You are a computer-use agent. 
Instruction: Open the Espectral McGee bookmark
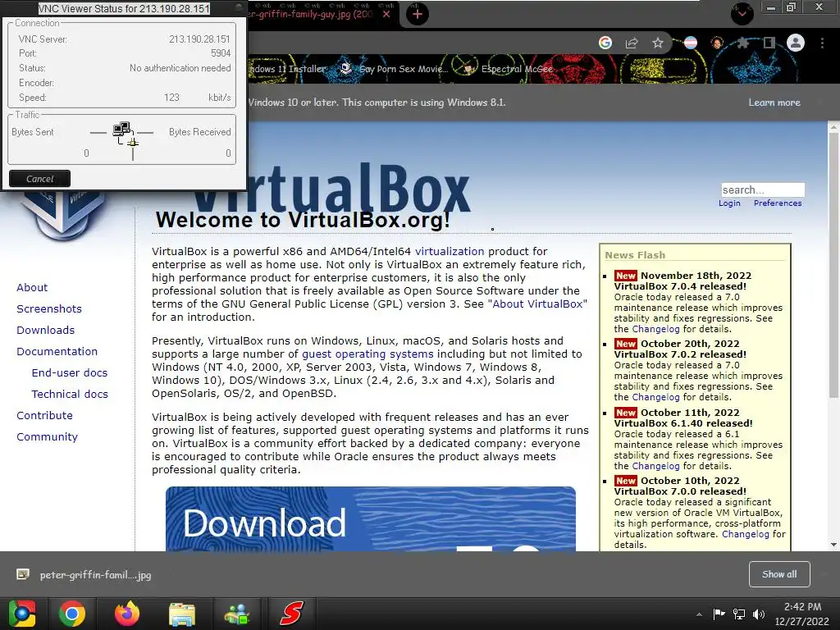507,69
